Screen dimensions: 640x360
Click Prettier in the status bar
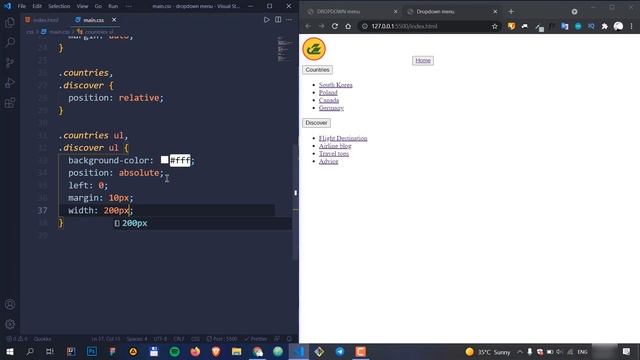point(256,339)
